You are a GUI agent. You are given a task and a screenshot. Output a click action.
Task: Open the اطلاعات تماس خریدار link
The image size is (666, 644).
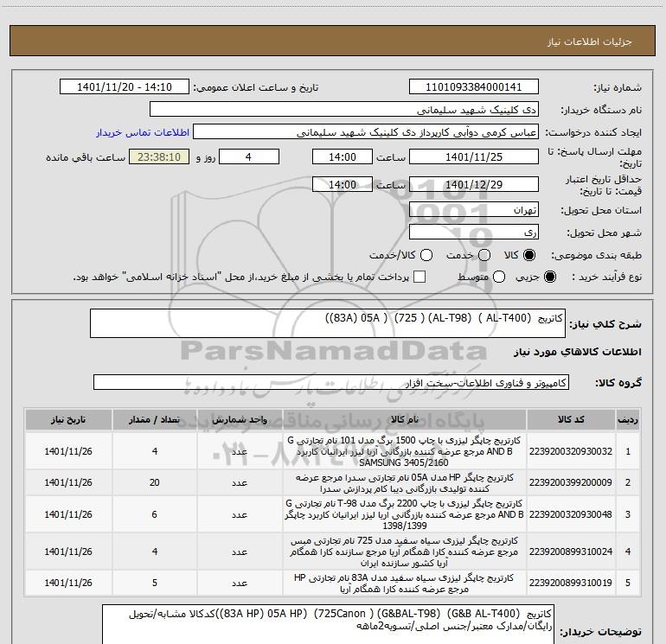pyautogui.click(x=143, y=132)
